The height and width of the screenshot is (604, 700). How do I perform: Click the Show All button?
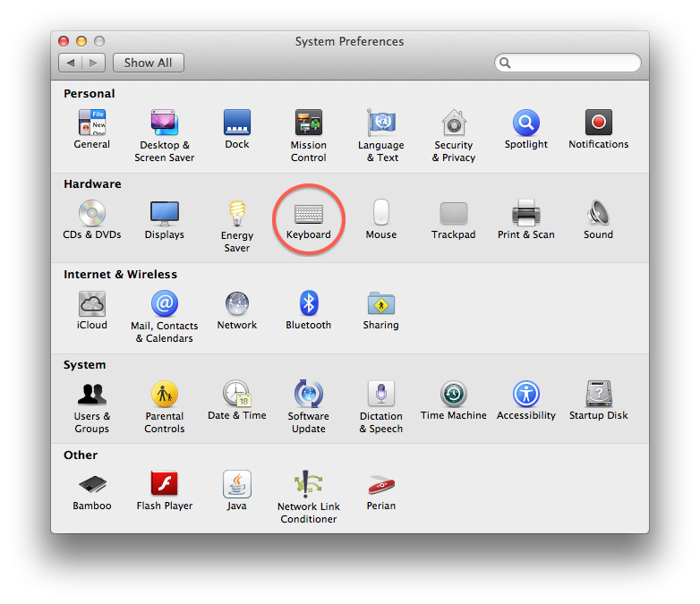pyautogui.click(x=148, y=63)
